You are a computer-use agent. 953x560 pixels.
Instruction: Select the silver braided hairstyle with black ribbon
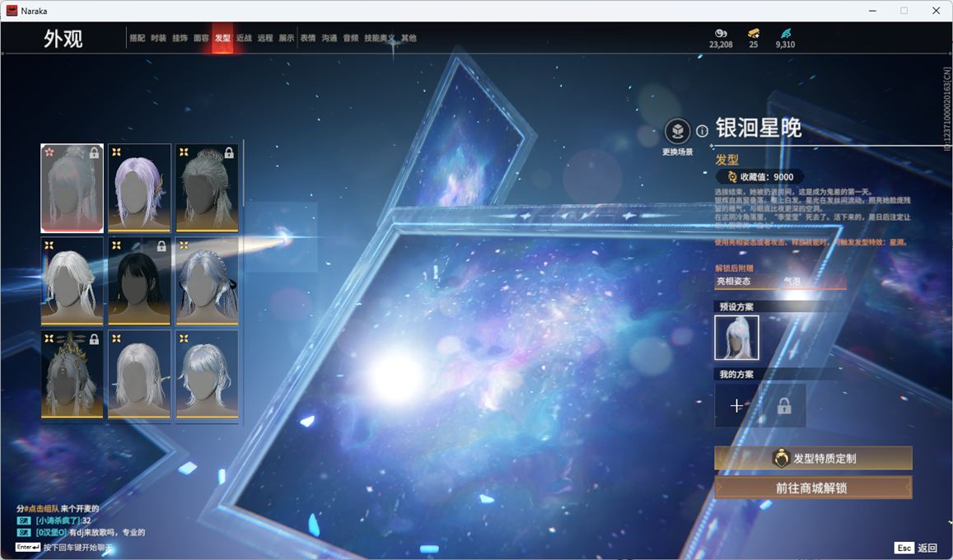pos(207,281)
